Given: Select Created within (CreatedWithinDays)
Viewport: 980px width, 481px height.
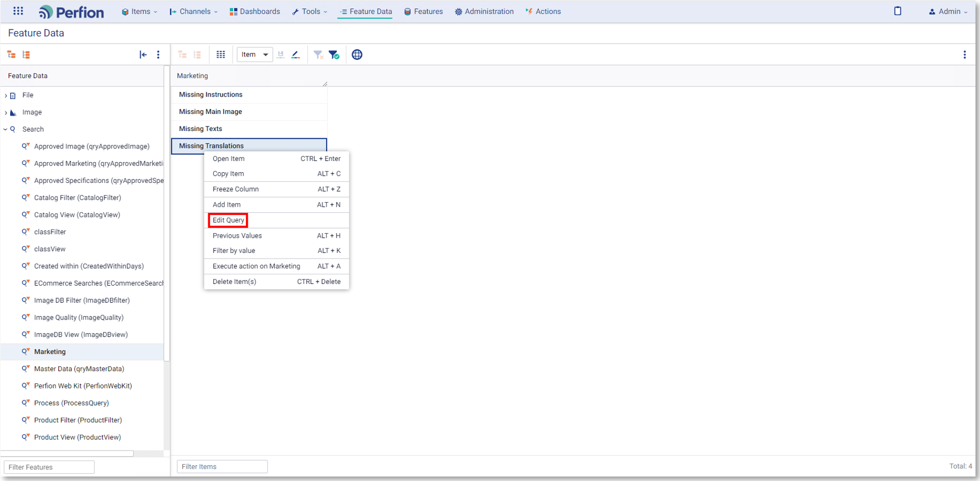Looking at the screenshot, I should 89,266.
